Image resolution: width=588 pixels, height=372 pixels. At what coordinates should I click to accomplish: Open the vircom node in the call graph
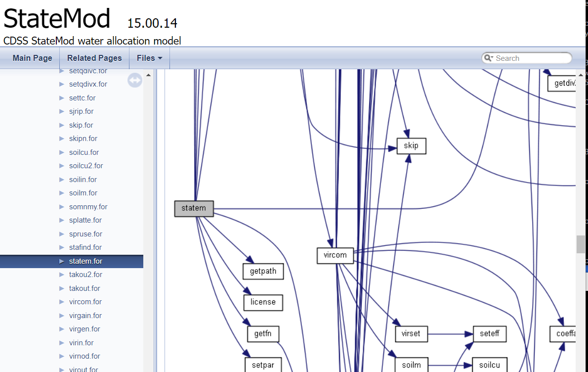(x=335, y=255)
